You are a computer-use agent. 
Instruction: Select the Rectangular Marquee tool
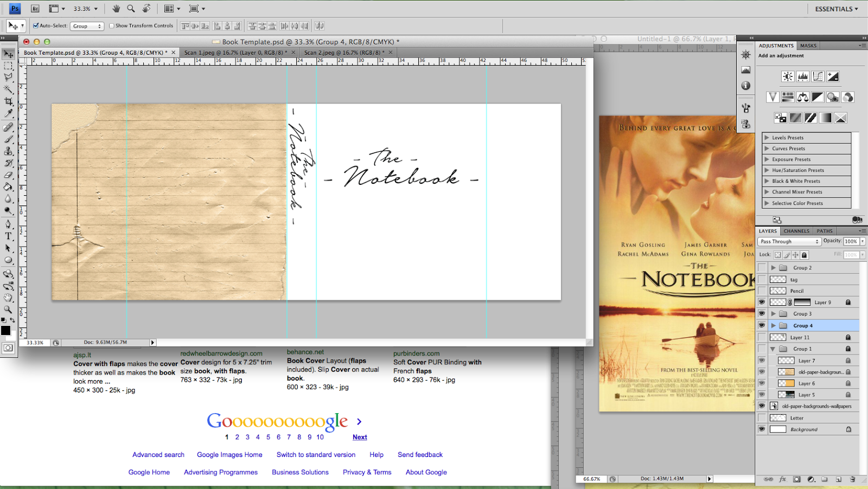(x=8, y=66)
